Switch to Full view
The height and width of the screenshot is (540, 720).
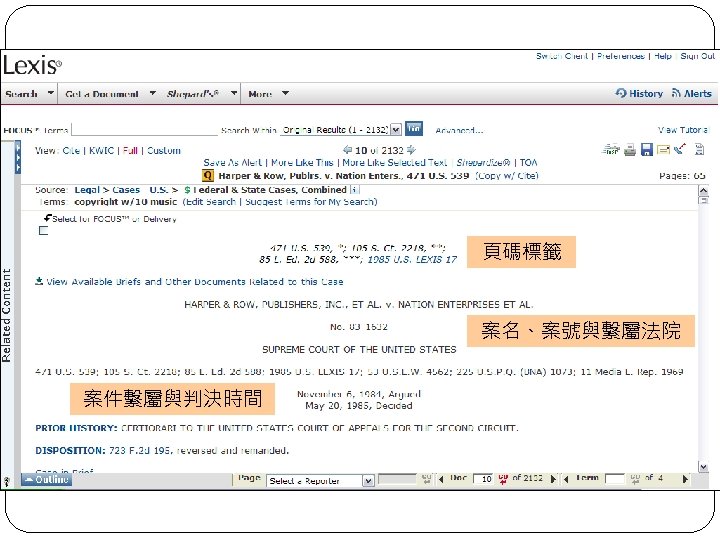point(130,150)
